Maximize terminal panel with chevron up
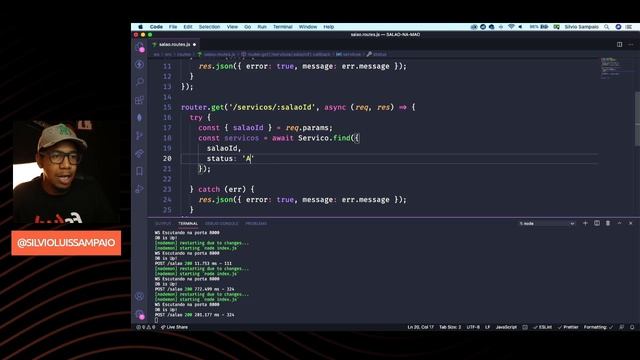The height and width of the screenshot is (360, 640). pyautogui.click(x=619, y=223)
